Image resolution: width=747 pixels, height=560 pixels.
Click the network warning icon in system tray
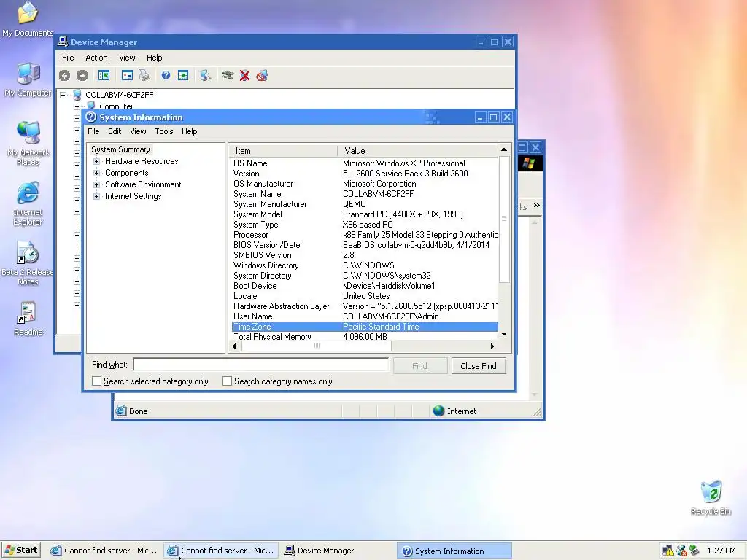[x=668, y=551]
